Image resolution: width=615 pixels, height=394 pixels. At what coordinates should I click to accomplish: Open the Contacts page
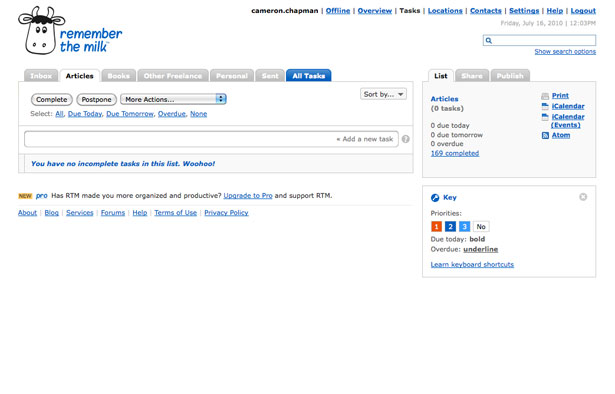[x=486, y=11]
